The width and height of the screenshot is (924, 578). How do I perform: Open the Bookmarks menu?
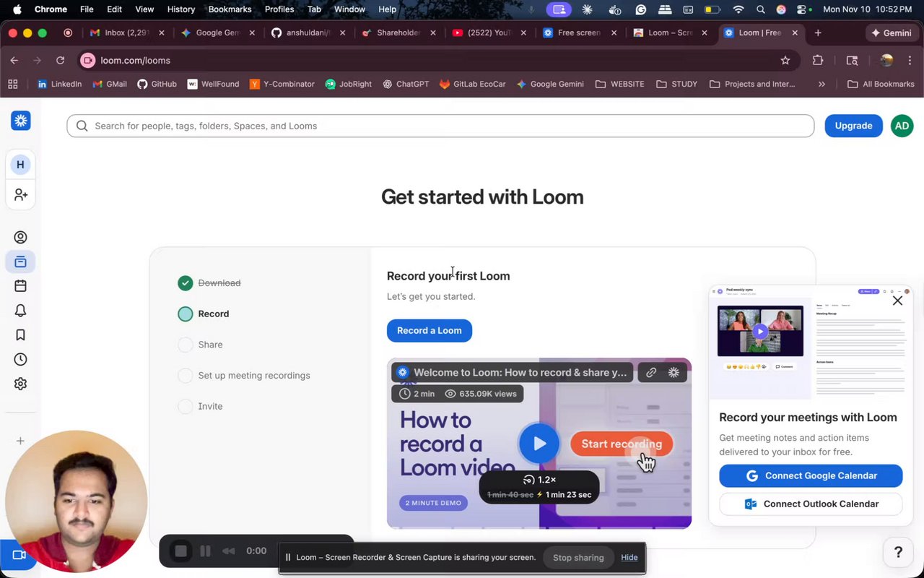[230, 9]
